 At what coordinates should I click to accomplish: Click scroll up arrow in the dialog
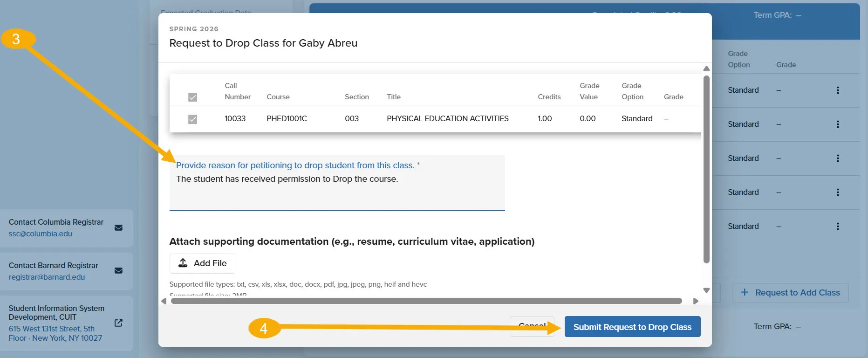point(706,69)
